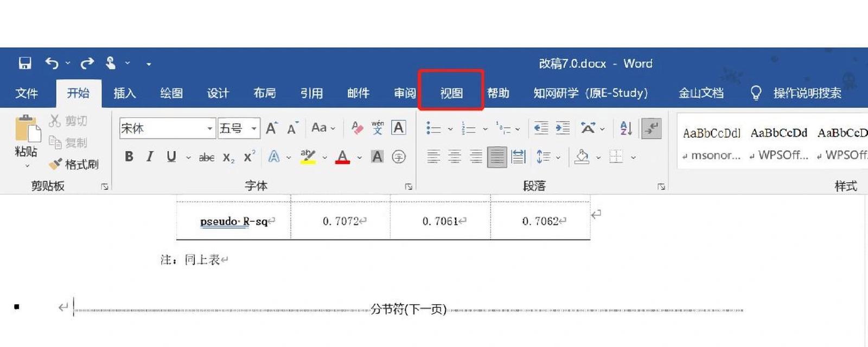868x347 pixels.
Task: Open the font name box showing 宋体
Action: (x=168, y=128)
